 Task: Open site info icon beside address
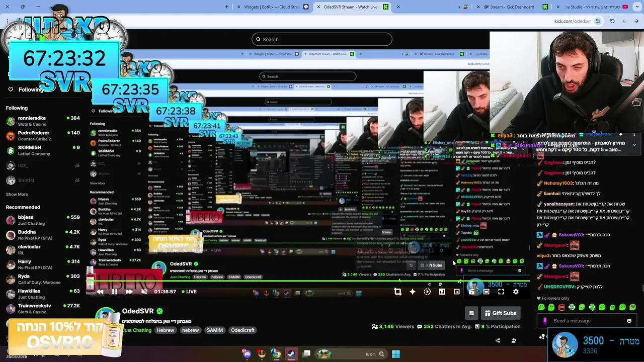pos(598,21)
